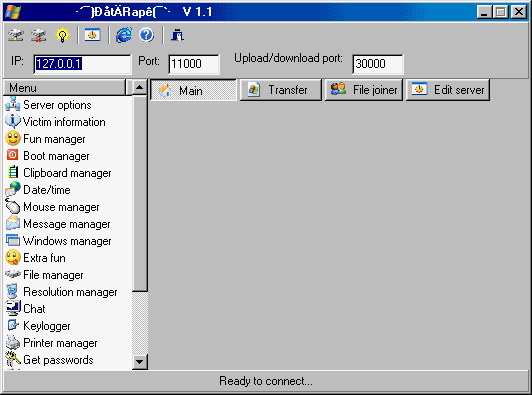Image resolution: width=532 pixels, height=395 pixels.
Task: Click the Fun manager smiley icon
Action: pyautogui.click(x=13, y=138)
